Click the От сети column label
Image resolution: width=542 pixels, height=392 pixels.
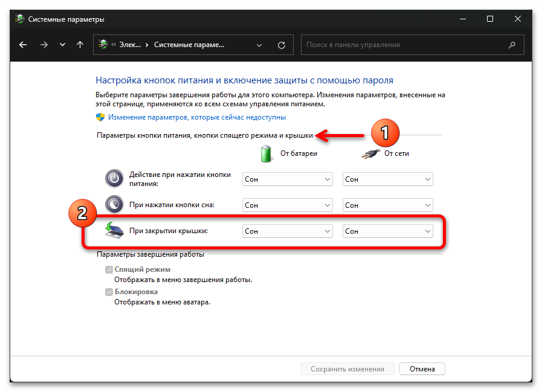396,153
